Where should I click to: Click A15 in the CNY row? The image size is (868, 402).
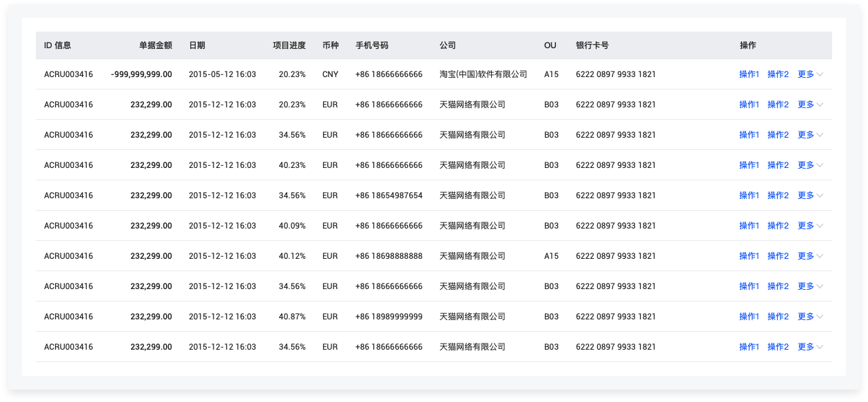point(552,74)
